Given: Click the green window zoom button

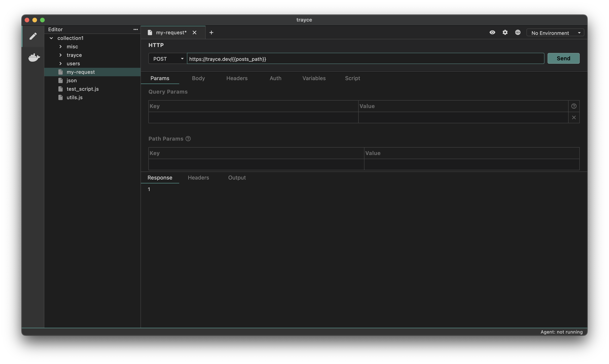Looking at the screenshot, I should click(42, 20).
